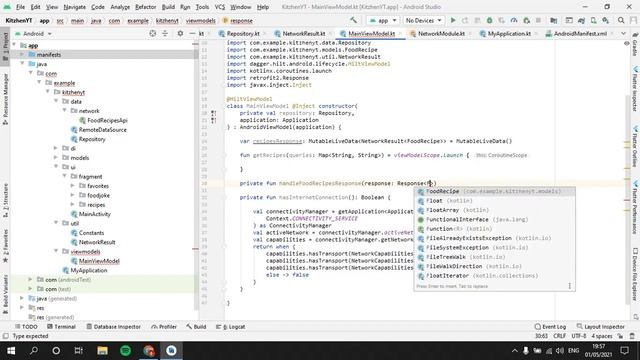Open the Terminal tool window

(x=61, y=327)
